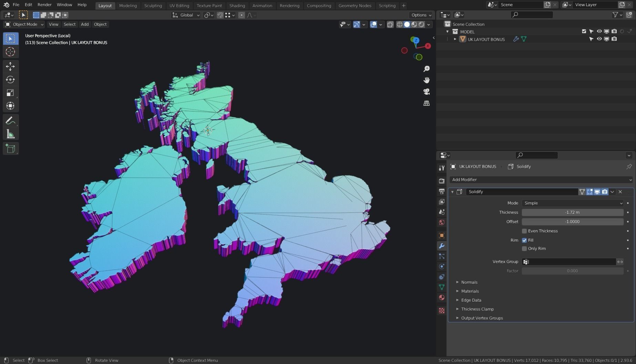Screen dimensions: 636x364
Task: Activate the Select Box tool
Action: tap(10, 39)
